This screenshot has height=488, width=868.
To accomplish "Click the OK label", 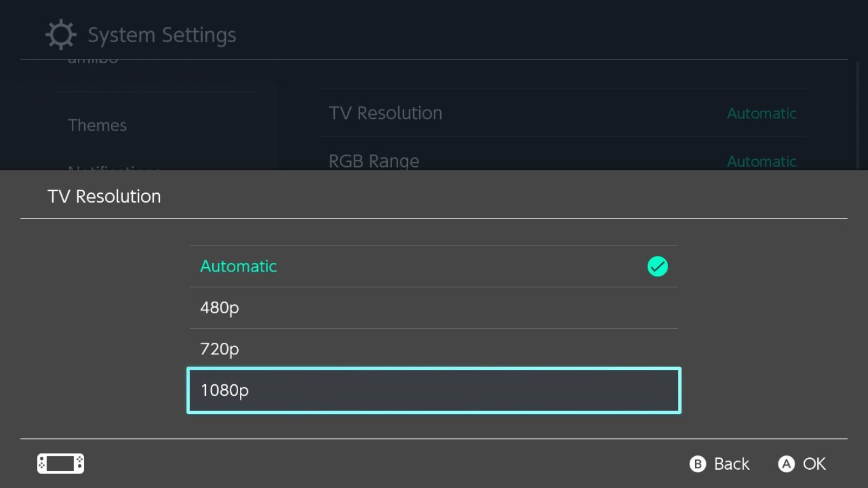I will tap(813, 464).
